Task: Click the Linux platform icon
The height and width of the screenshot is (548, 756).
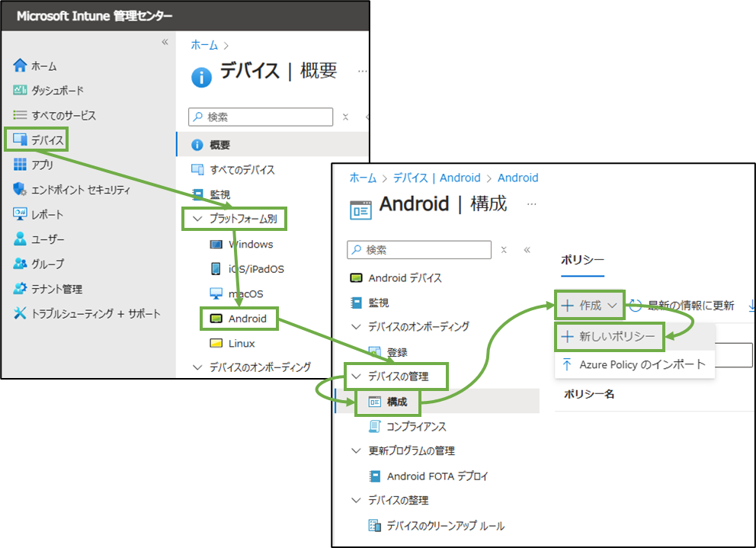Action: 216,343
